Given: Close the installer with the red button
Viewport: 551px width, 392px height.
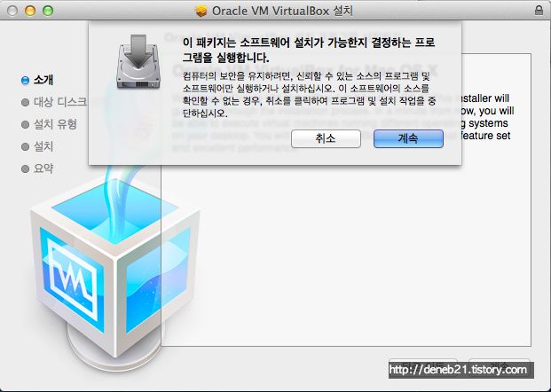Looking at the screenshot, I should (12, 11).
